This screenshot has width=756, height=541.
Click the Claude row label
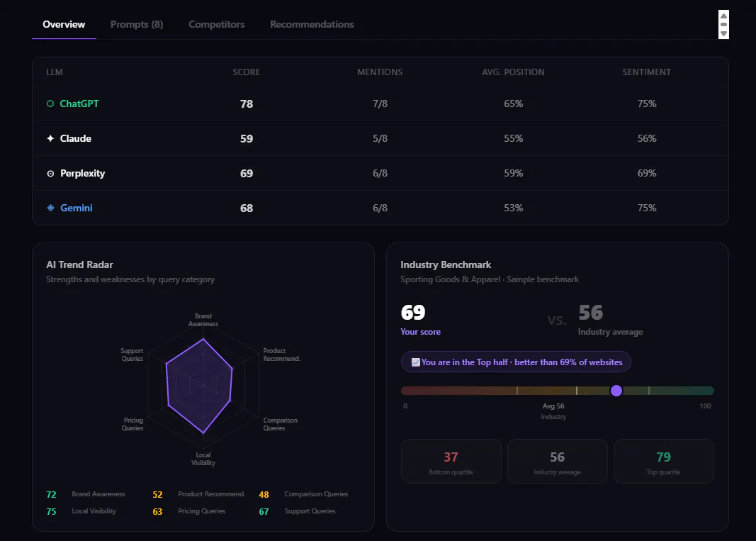point(76,138)
